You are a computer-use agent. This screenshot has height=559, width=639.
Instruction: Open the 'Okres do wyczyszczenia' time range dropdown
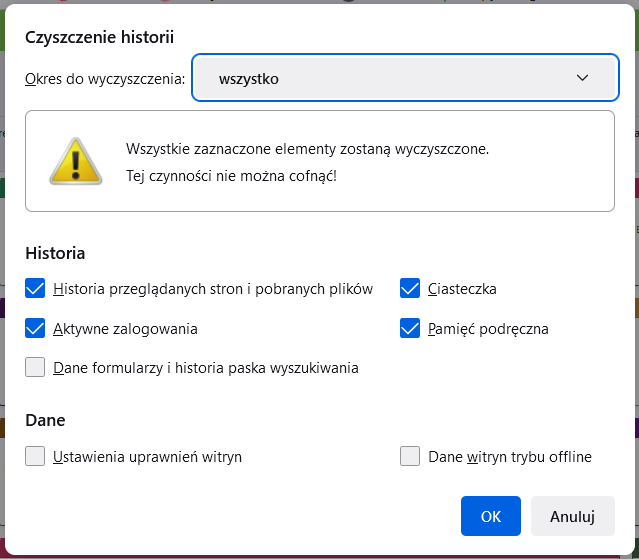pos(405,78)
